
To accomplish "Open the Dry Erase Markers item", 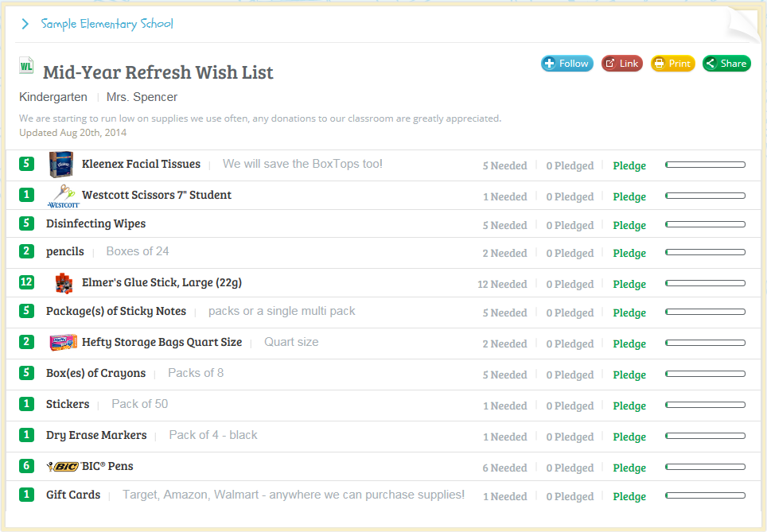I will coord(96,435).
